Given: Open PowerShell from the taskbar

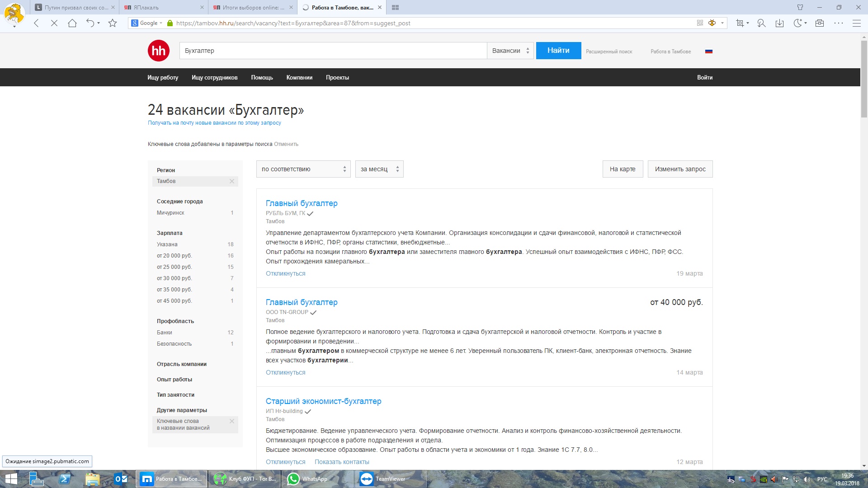Looking at the screenshot, I should tap(65, 479).
